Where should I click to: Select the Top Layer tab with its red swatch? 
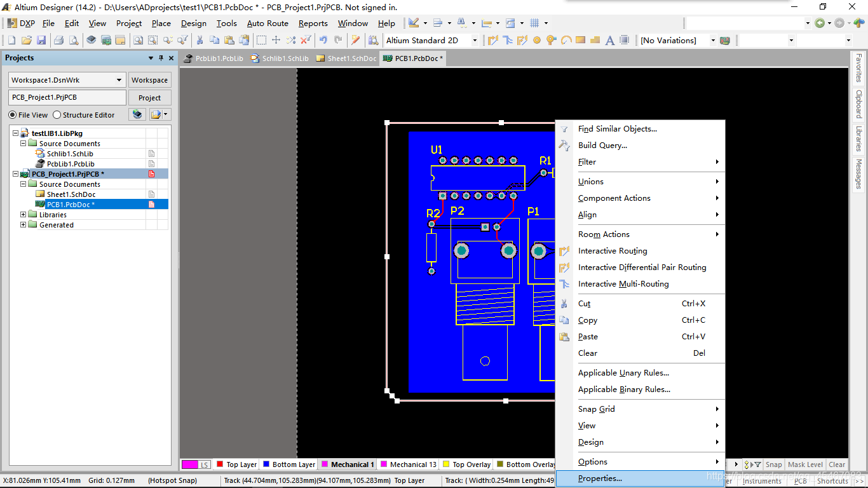[236, 464]
